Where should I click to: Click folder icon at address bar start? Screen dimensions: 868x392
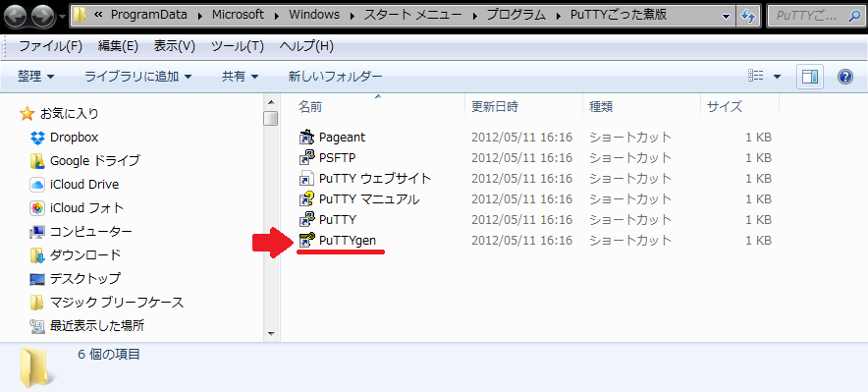click(81, 16)
